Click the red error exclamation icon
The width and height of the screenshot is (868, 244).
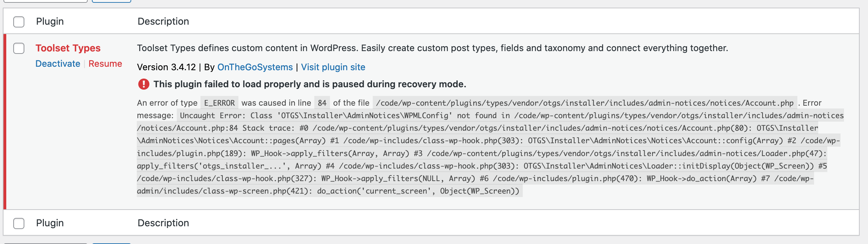[x=143, y=84]
